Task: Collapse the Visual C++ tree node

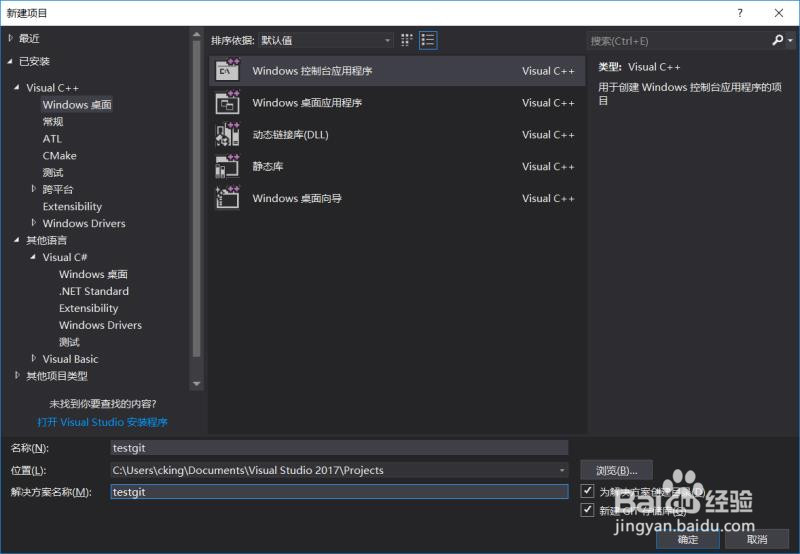Action: [x=17, y=88]
